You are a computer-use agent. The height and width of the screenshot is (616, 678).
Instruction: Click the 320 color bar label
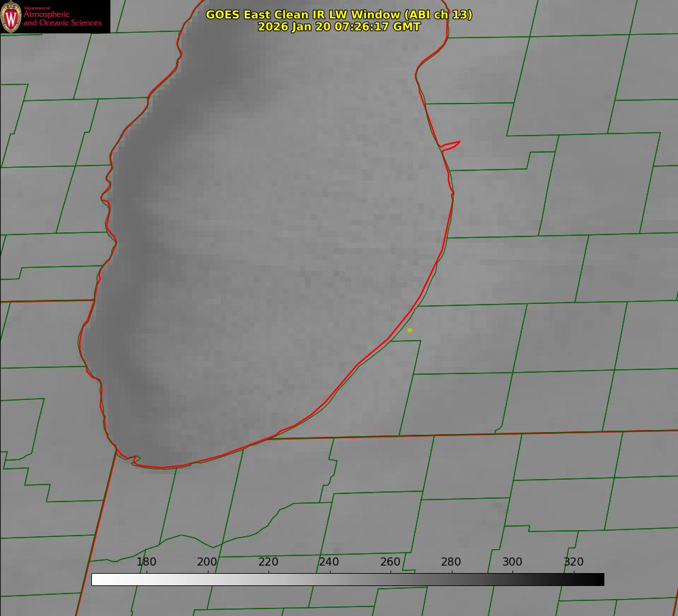point(574,561)
